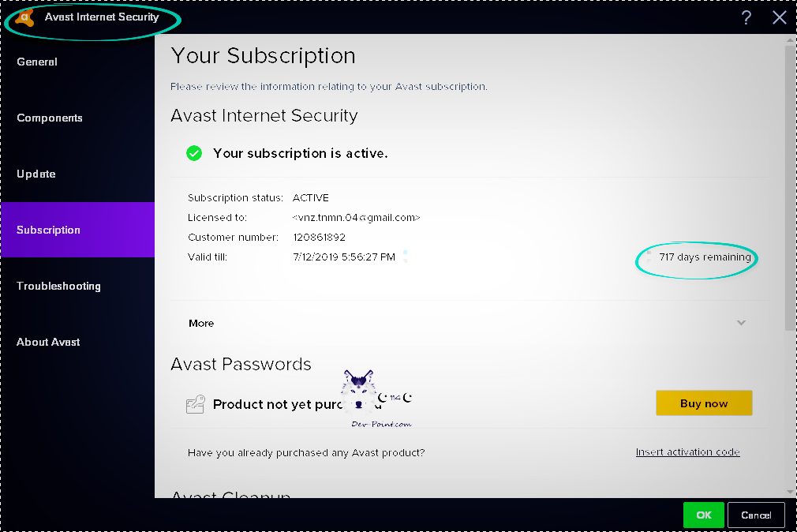Select the Subscription tab
This screenshot has height=532, width=797.
(x=49, y=230)
